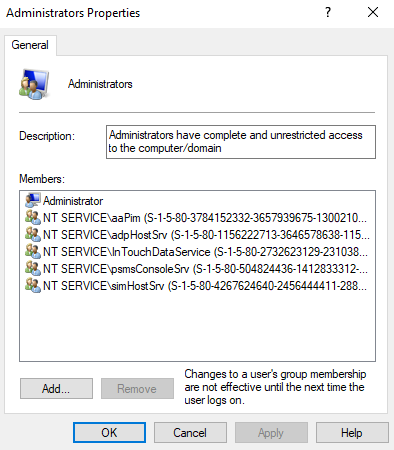Click the adpHostSrv service account icon
The image size is (394, 450).
[33, 234]
